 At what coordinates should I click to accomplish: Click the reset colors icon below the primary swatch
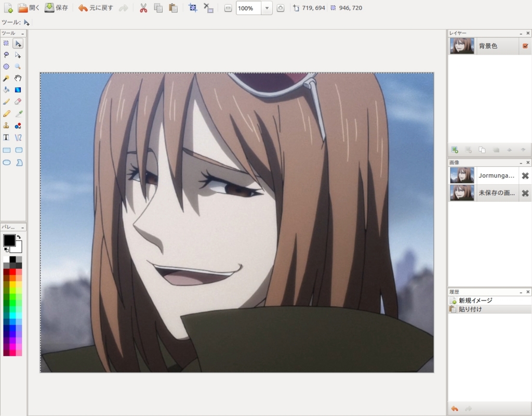pos(6,250)
